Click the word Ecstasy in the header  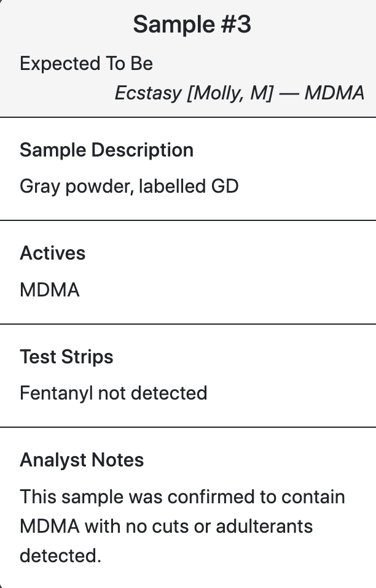click(x=148, y=93)
